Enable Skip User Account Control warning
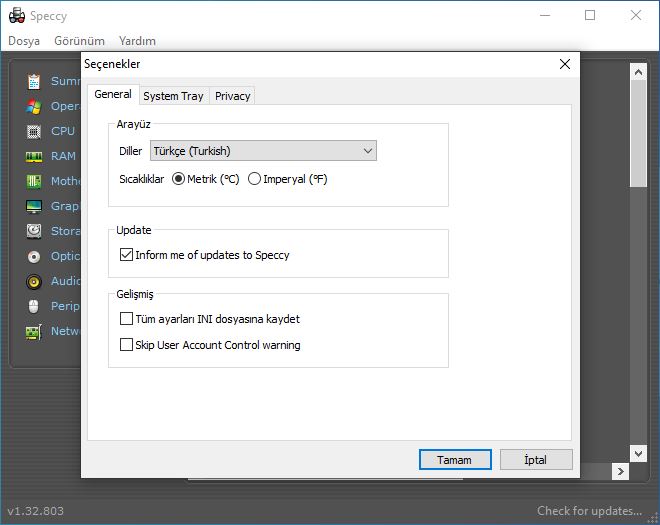This screenshot has width=660, height=525. click(210, 345)
